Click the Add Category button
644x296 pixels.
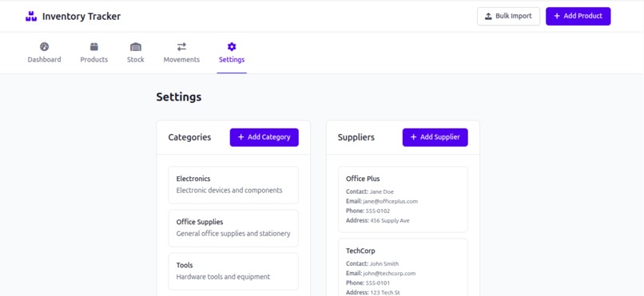[264, 137]
